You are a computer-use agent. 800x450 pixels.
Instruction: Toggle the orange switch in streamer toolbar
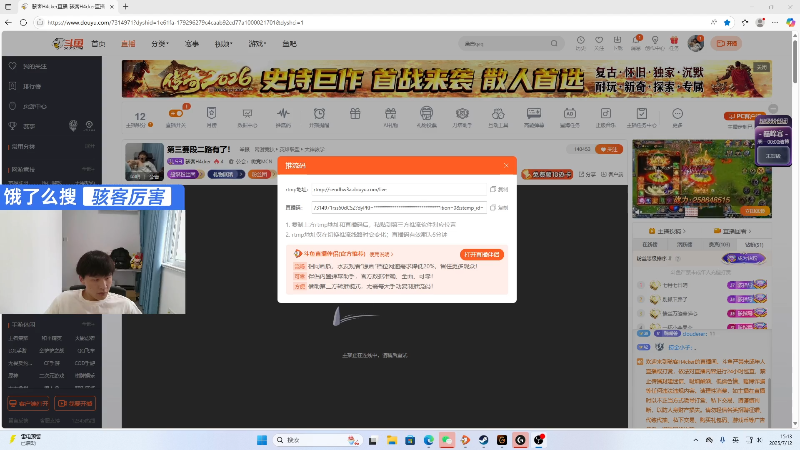coord(176,116)
